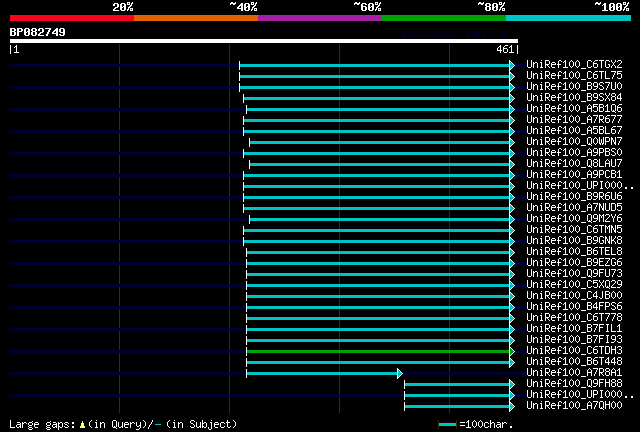Select the UniRef100_B6T448 label
640x432 pixels.
574,362
